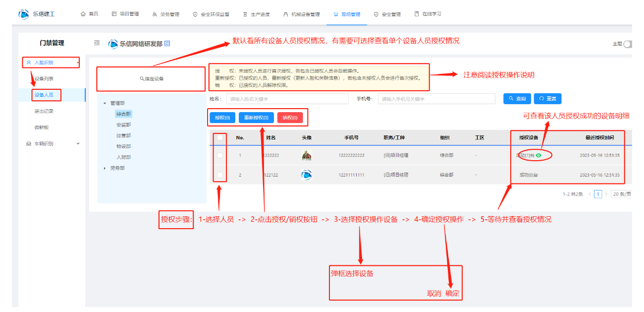Check the checkbox for row 1
The width and height of the screenshot is (644, 312).
point(220,155)
